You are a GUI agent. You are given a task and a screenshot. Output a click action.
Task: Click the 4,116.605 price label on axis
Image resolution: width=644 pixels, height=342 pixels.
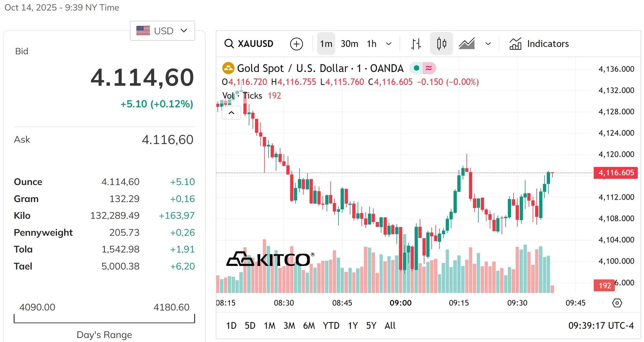point(616,173)
